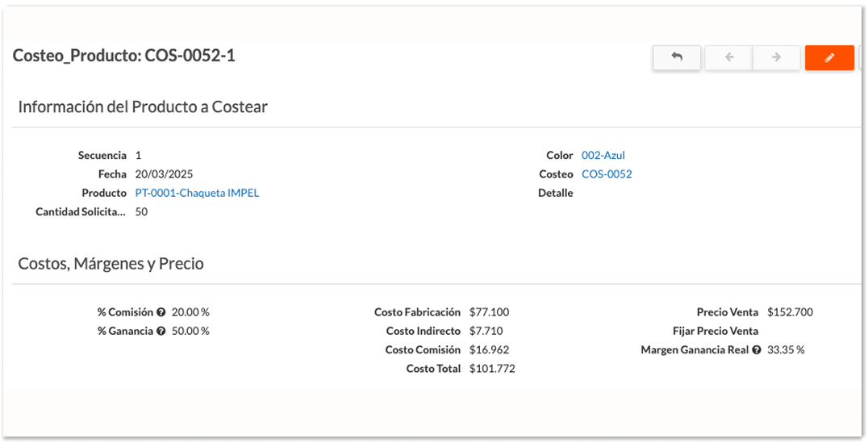Click the Costos, Márgenes y Precio header
The width and height of the screenshot is (868, 443).
click(x=111, y=264)
